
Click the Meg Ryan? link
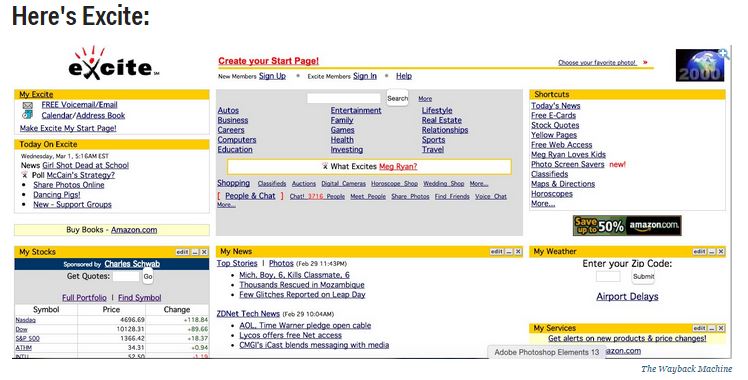(398, 166)
